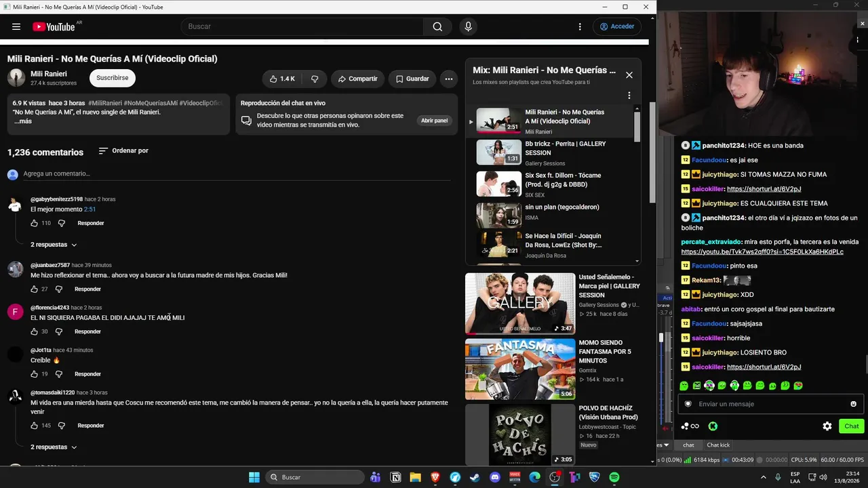The width and height of the screenshot is (868, 488).
Task: Switch to the Chat kick dock tab
Action: click(x=718, y=445)
